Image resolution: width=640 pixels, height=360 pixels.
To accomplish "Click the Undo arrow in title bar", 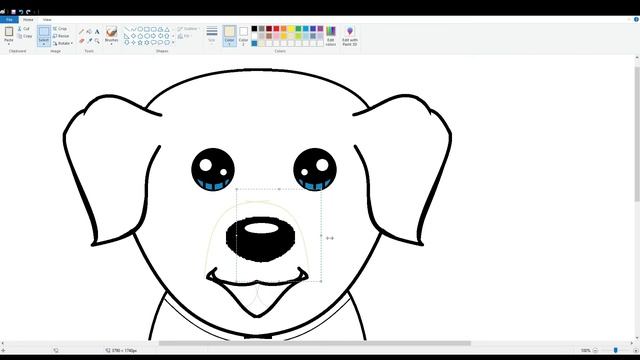I will pyautogui.click(x=20, y=12).
